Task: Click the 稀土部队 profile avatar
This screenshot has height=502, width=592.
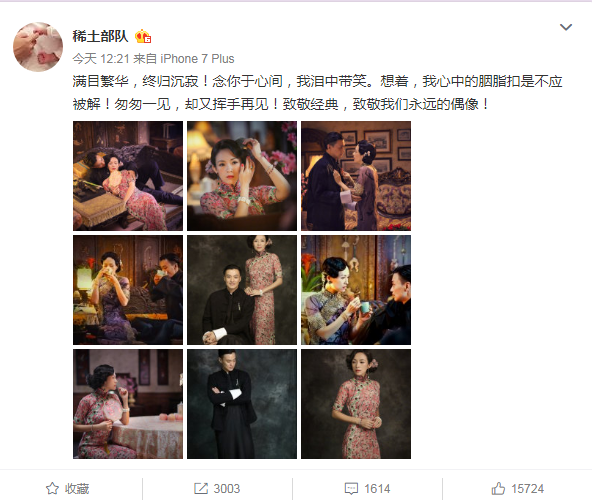Action: 38,47
